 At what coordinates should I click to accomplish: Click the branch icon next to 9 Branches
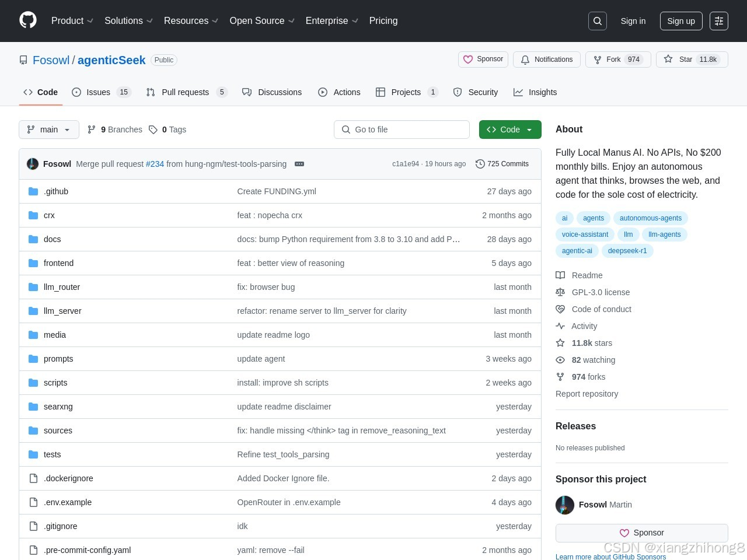tap(92, 129)
